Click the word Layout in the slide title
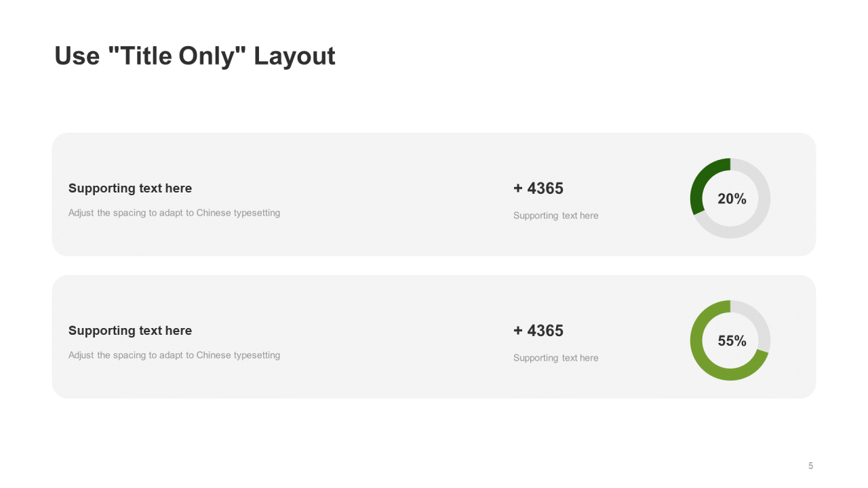 (294, 56)
